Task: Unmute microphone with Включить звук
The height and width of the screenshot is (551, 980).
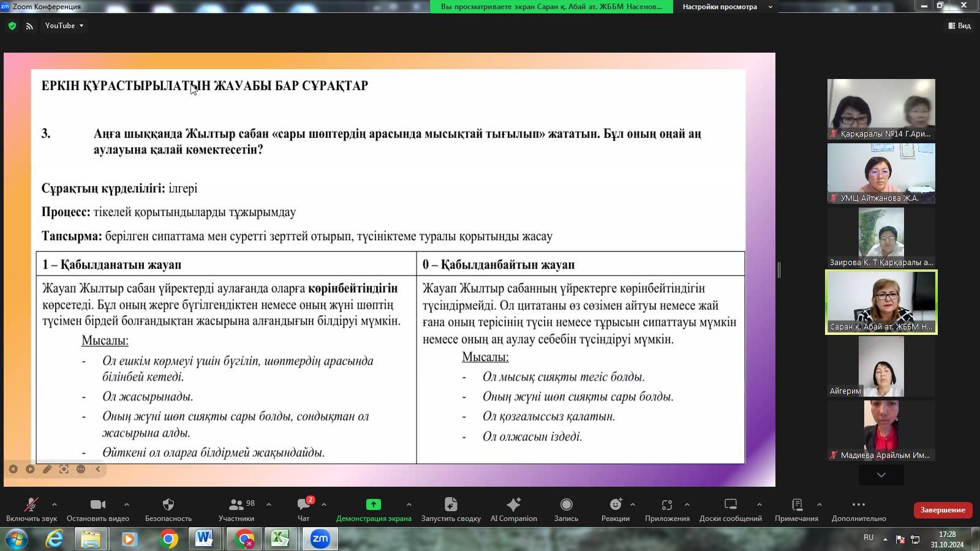Action: [31, 505]
